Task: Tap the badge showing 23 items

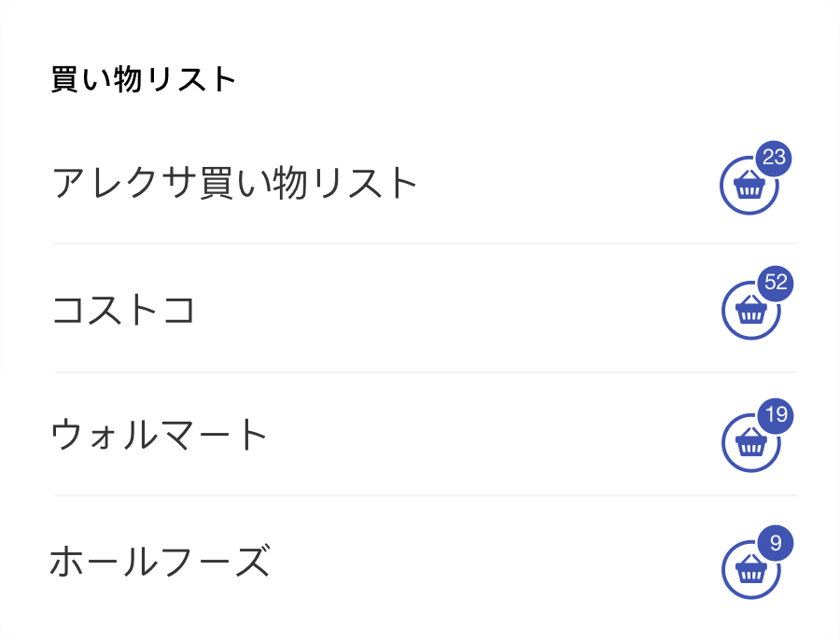Action: 773,157
